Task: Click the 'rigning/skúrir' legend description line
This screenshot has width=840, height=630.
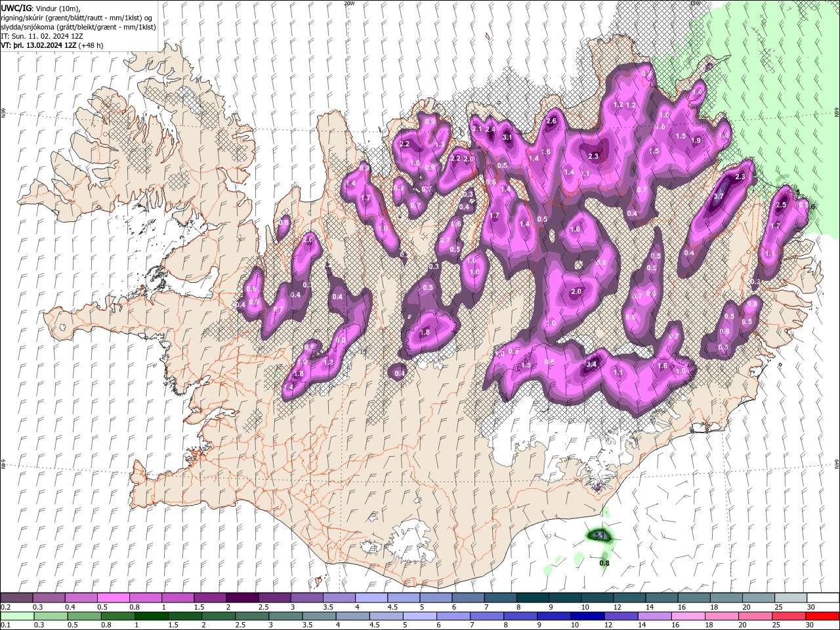Action: click(x=77, y=18)
